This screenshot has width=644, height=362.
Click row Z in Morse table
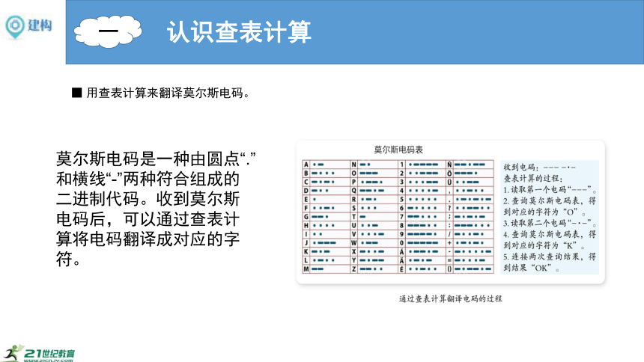click(x=374, y=269)
